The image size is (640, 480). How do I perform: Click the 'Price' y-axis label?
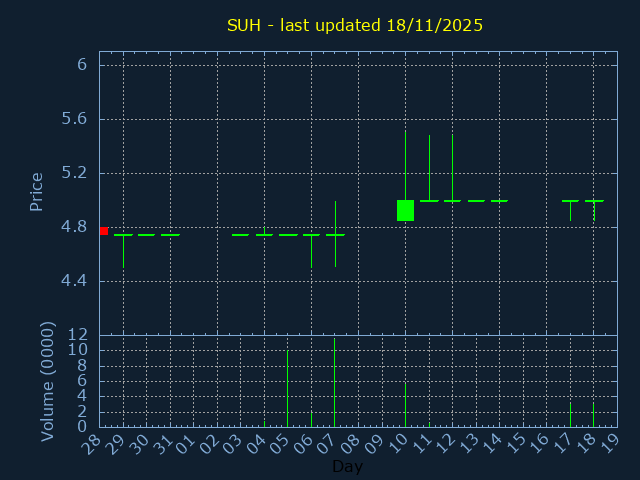pos(37,192)
